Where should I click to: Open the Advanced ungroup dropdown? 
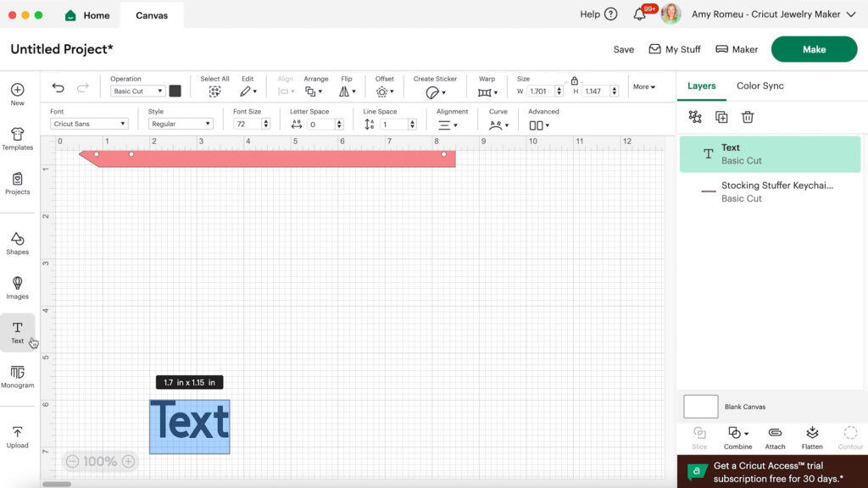coord(538,125)
